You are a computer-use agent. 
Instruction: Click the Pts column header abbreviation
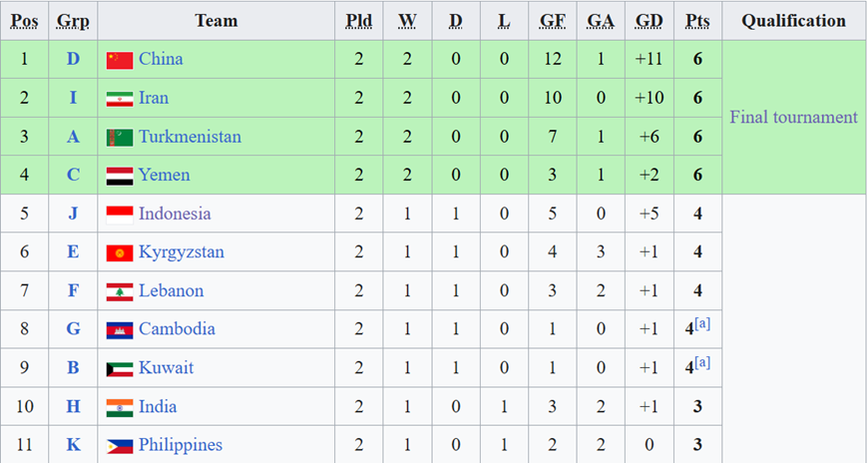[697, 21]
